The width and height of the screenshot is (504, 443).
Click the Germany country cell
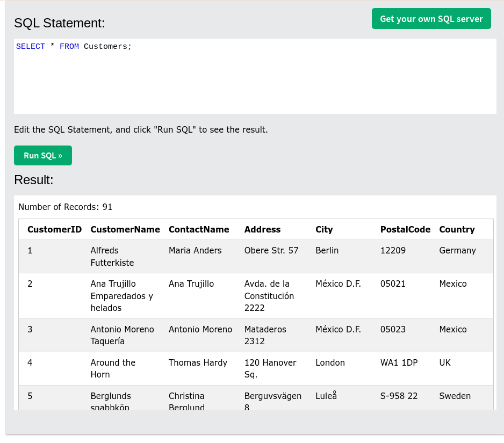(x=464, y=256)
